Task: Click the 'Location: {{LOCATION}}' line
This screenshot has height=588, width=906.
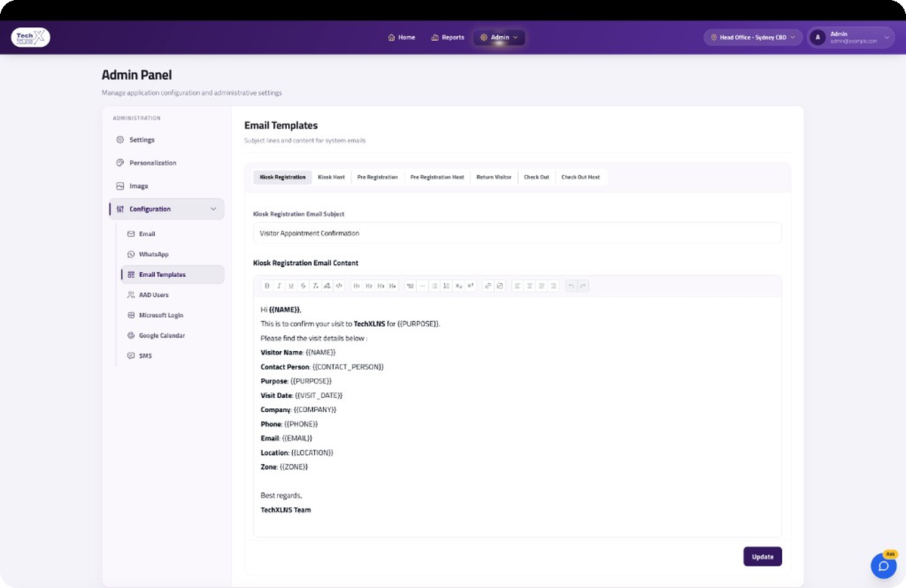Action: coord(297,453)
